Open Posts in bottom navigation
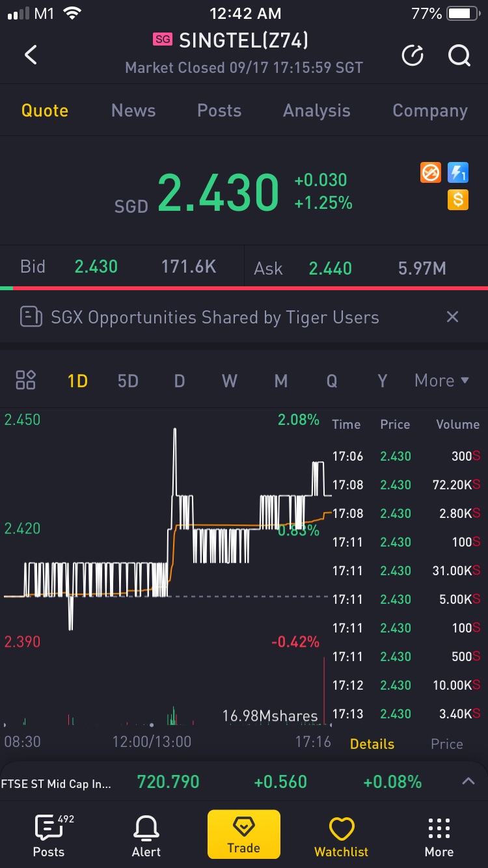The height and width of the screenshot is (868, 488). [49, 836]
